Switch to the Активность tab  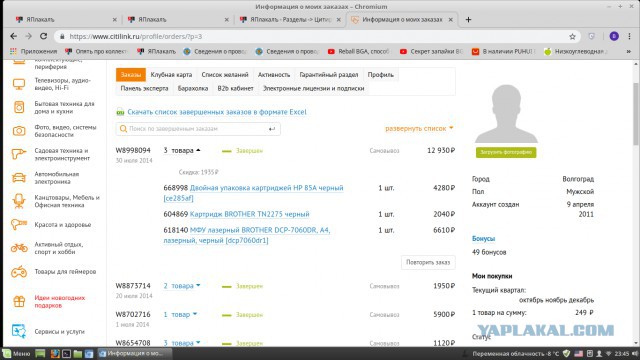tap(274, 75)
